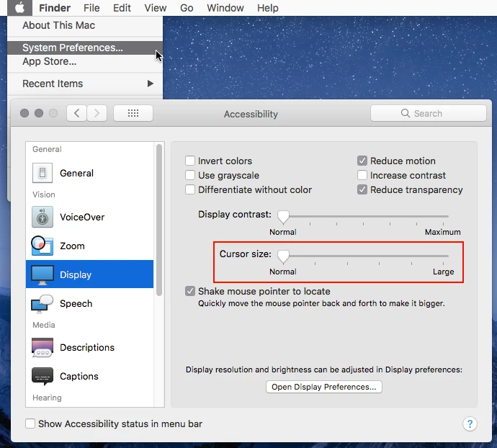The width and height of the screenshot is (497, 448).
Task: Click Open Display Preferences… button
Action: click(x=324, y=387)
